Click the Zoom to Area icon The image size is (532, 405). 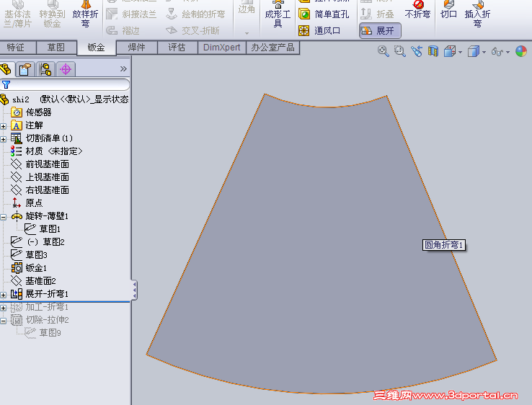point(399,52)
